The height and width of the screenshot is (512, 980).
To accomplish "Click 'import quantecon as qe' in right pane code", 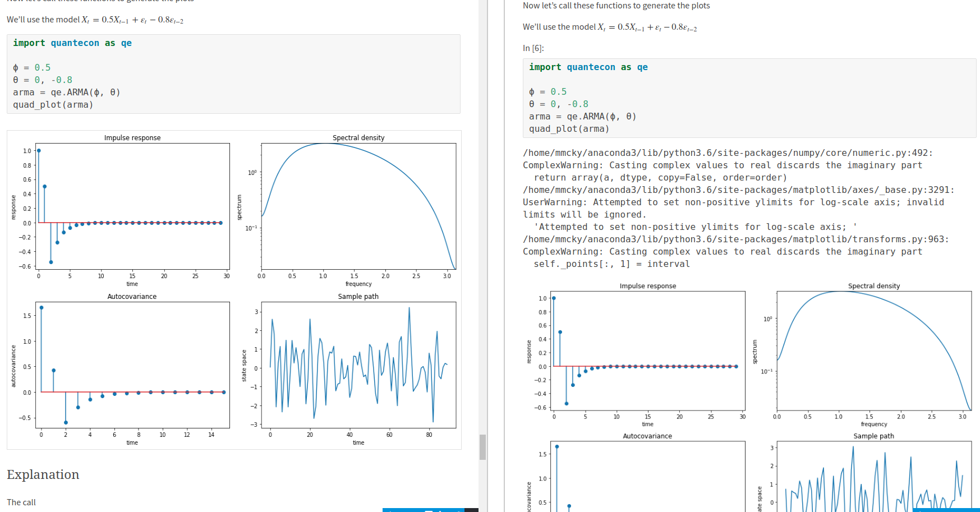I will point(588,67).
